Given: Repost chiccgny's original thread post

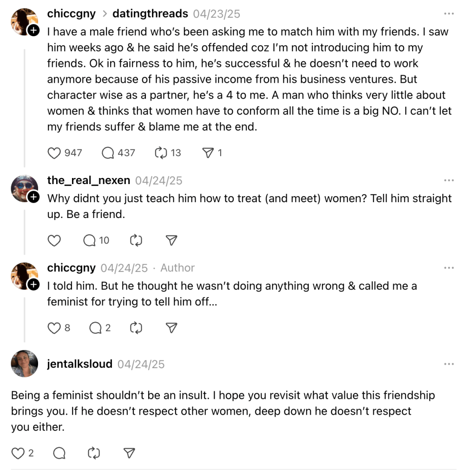Looking at the screenshot, I should coord(161,153).
